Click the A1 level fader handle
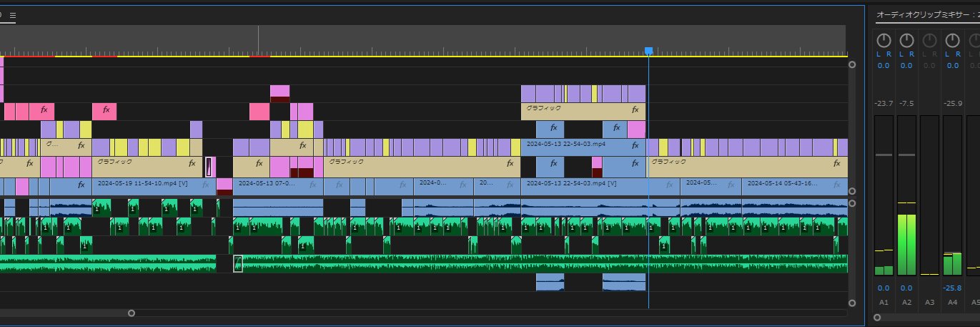 884,155
